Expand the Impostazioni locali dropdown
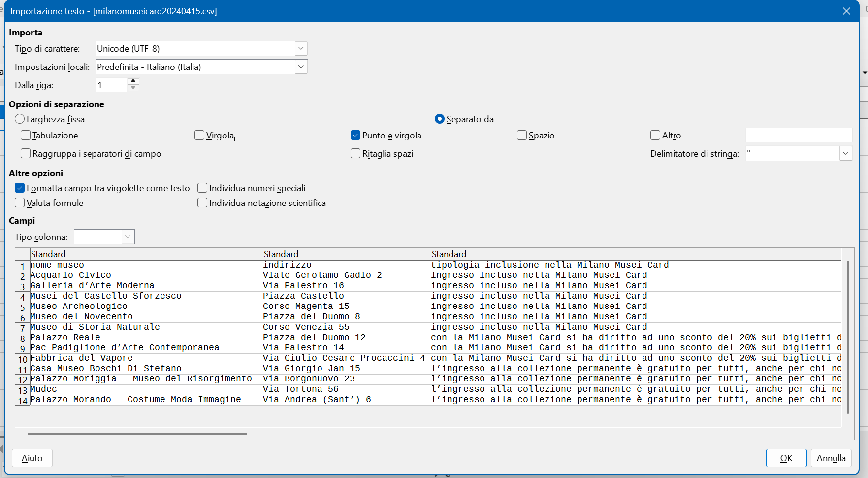The width and height of the screenshot is (868, 478). [301, 67]
